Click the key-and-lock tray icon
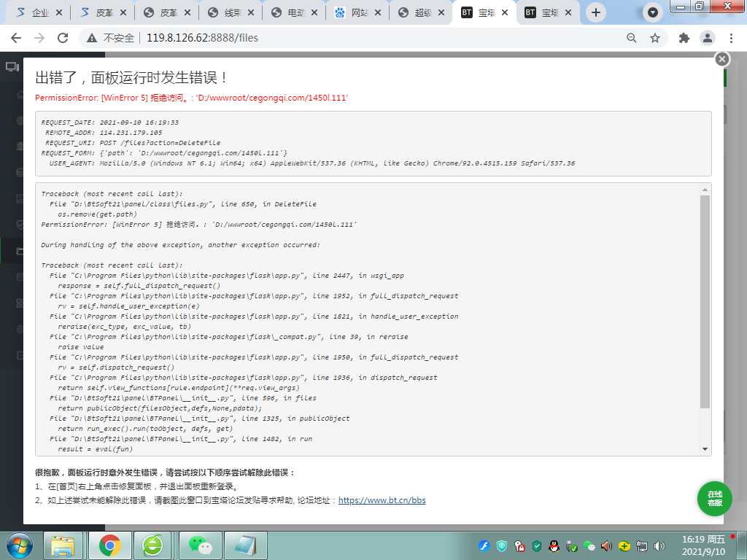This screenshot has height=560, width=747. point(519,546)
